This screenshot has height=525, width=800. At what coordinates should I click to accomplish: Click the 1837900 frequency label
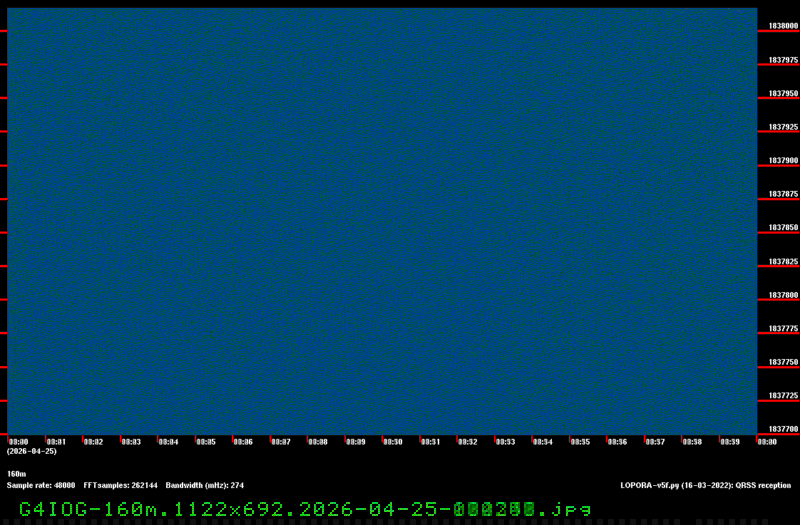click(783, 160)
